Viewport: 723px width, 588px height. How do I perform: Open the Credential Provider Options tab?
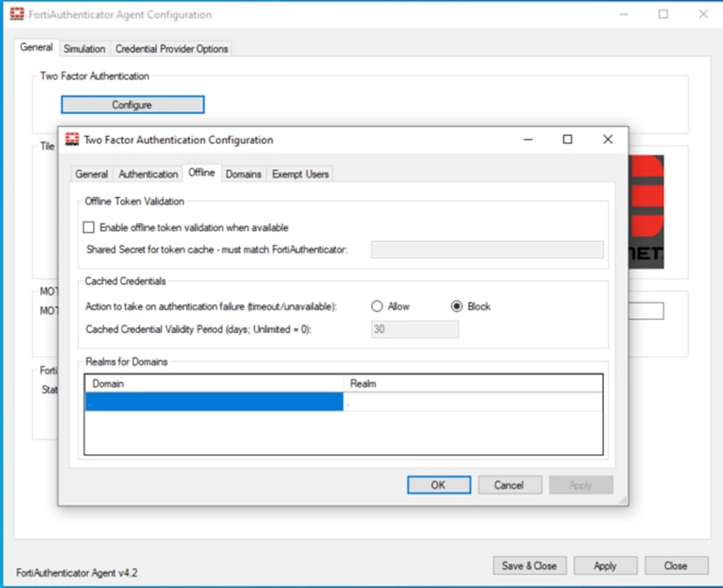point(172,49)
